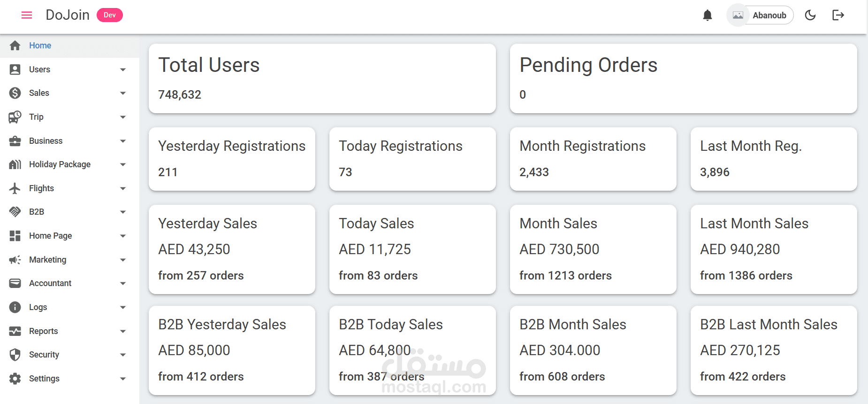Click the Security shield icon
The height and width of the screenshot is (404, 868).
(15, 355)
